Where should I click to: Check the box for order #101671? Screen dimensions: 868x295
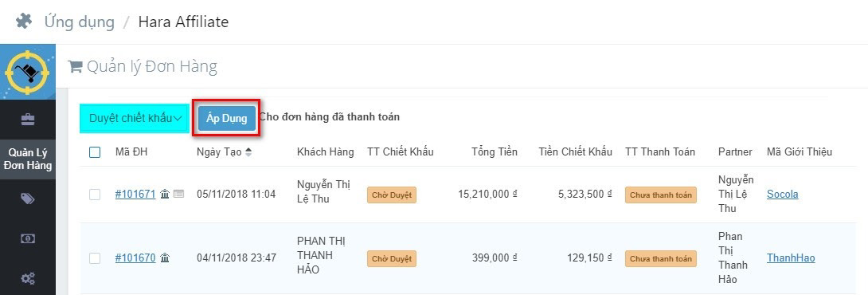point(95,194)
